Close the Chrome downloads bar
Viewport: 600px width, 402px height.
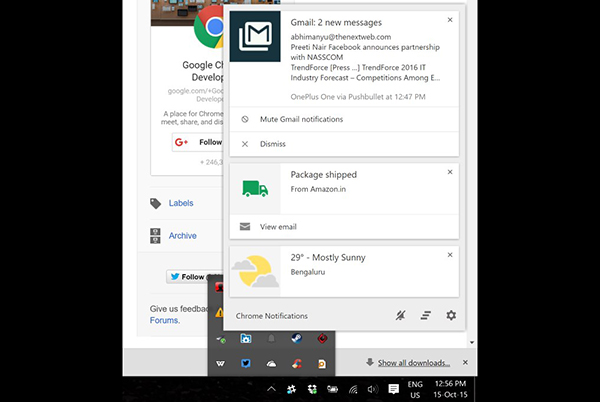465,362
